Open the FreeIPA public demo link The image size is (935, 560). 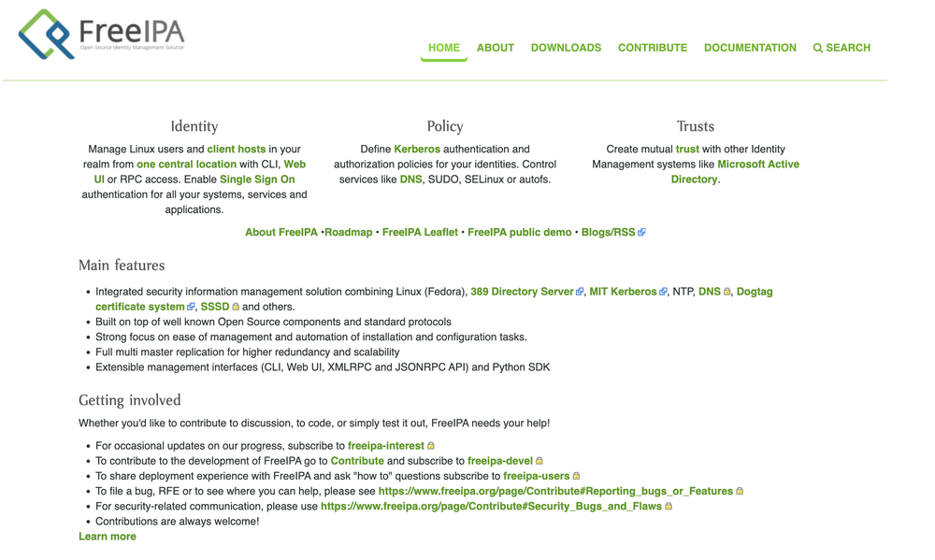pos(519,233)
